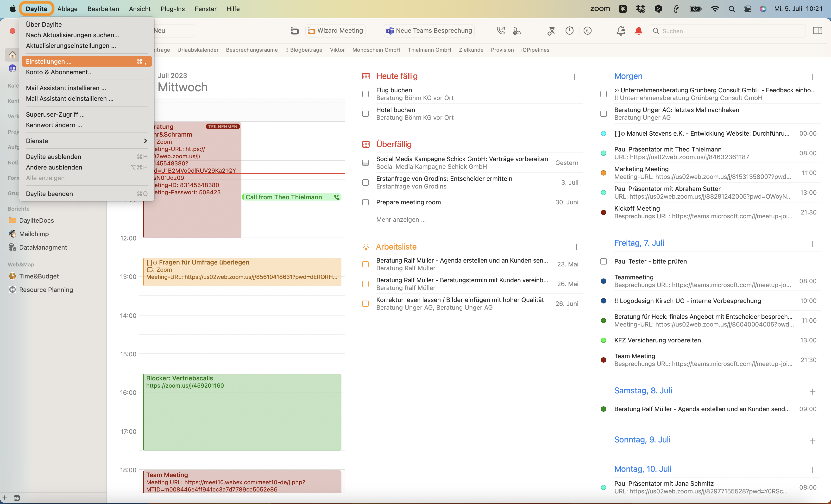Add an item to Arbeitsliste with plus

coord(576,247)
